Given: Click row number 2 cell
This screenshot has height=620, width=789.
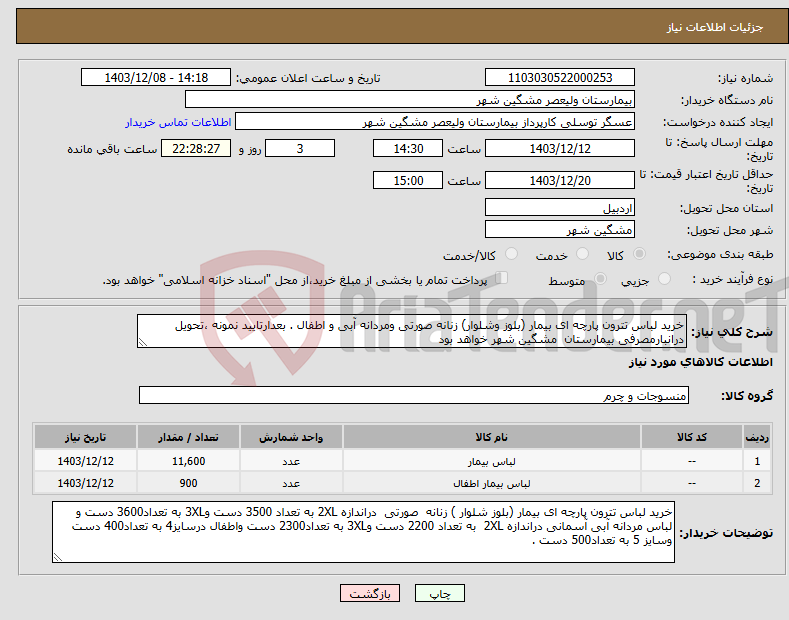Looking at the screenshot, I should point(757,483).
